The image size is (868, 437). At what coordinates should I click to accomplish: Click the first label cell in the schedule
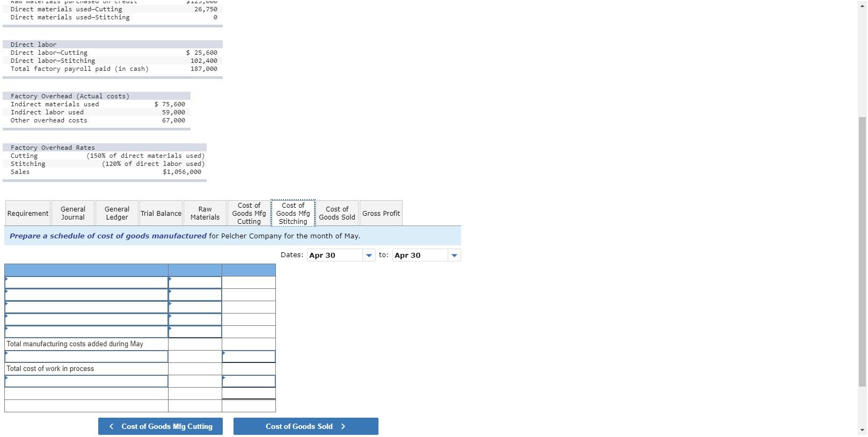point(86,282)
